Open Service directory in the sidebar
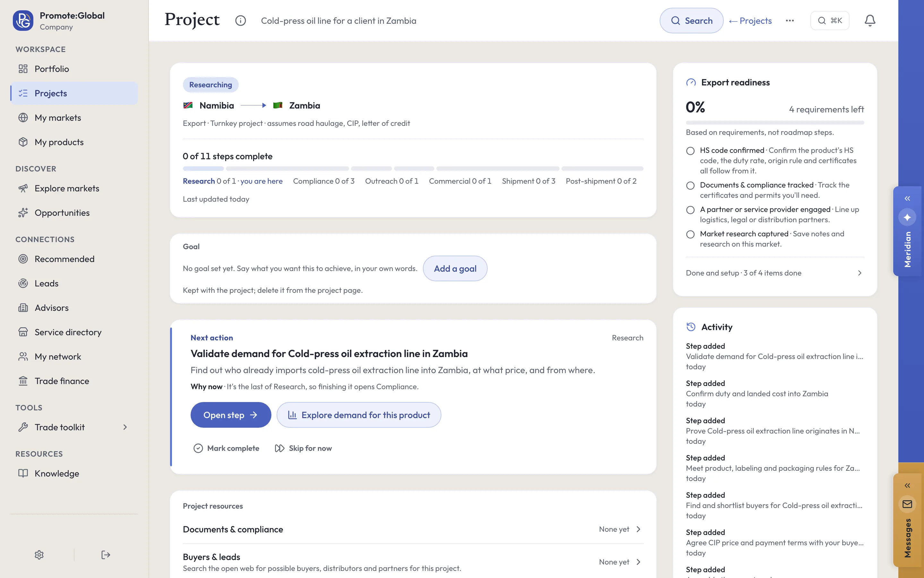Image resolution: width=924 pixels, height=578 pixels. click(74, 332)
